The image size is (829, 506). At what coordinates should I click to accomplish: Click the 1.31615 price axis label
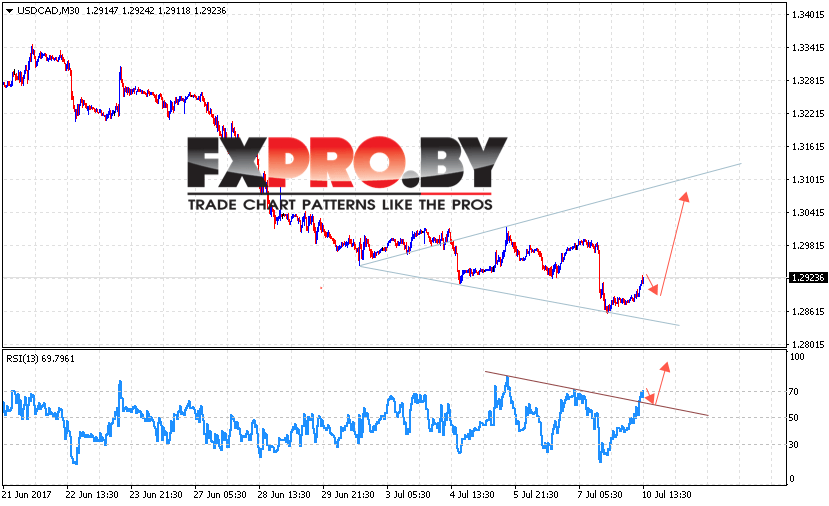pos(808,146)
